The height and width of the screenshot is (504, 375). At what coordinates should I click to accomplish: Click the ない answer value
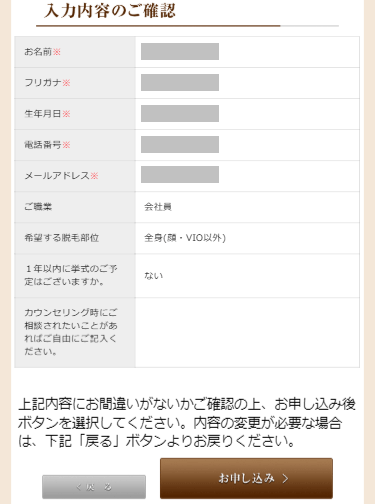tap(153, 276)
